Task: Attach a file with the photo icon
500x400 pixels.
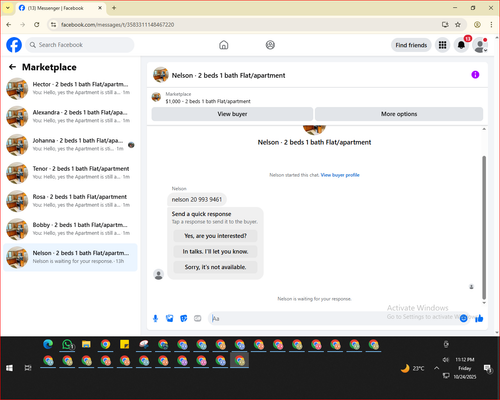Action: click(170, 318)
